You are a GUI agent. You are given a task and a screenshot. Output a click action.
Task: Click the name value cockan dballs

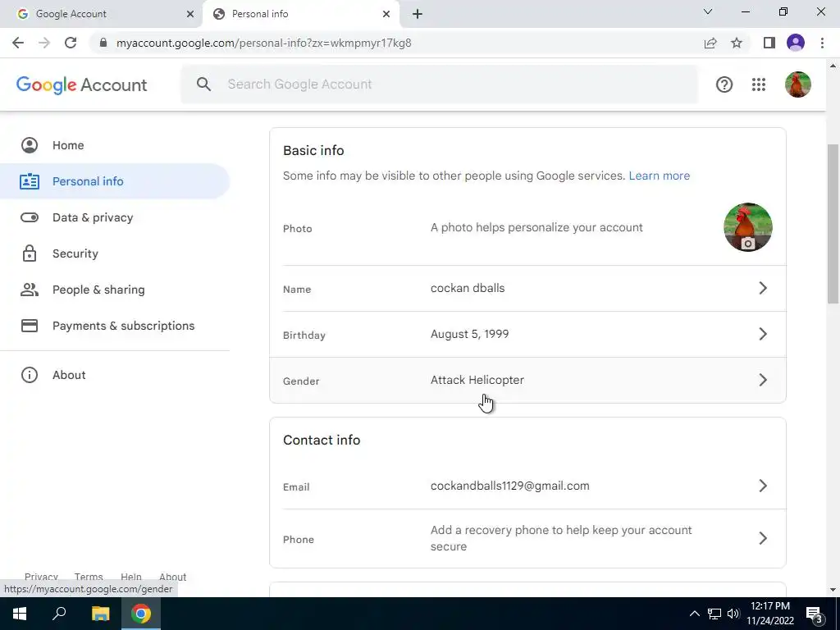[468, 288]
